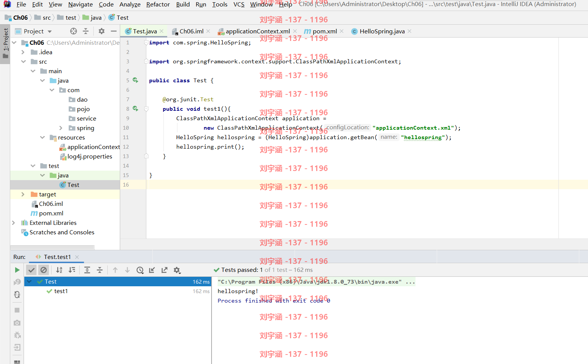Sort tests alphabetically in Run toolbar

59,270
